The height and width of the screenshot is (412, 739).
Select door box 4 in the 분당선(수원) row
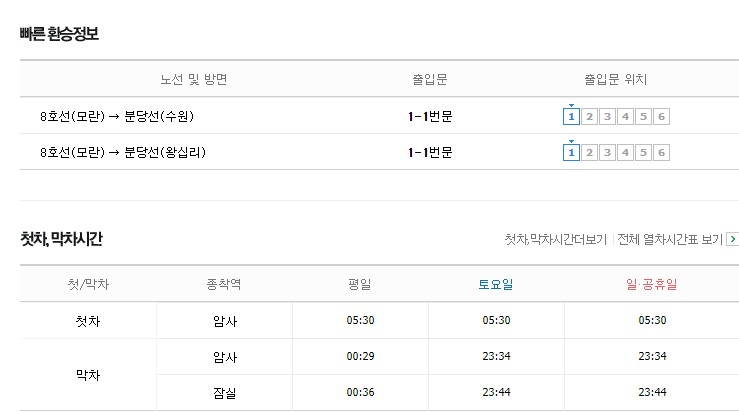pos(625,116)
